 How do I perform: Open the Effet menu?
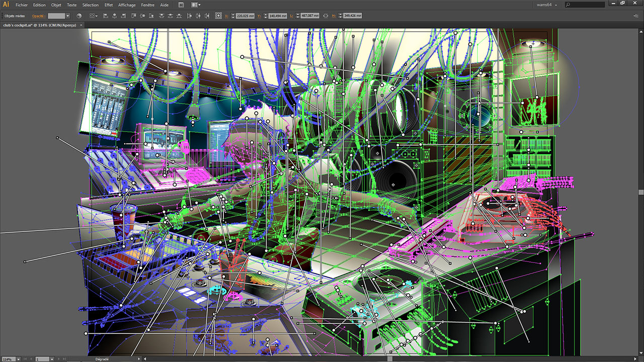[x=109, y=5]
